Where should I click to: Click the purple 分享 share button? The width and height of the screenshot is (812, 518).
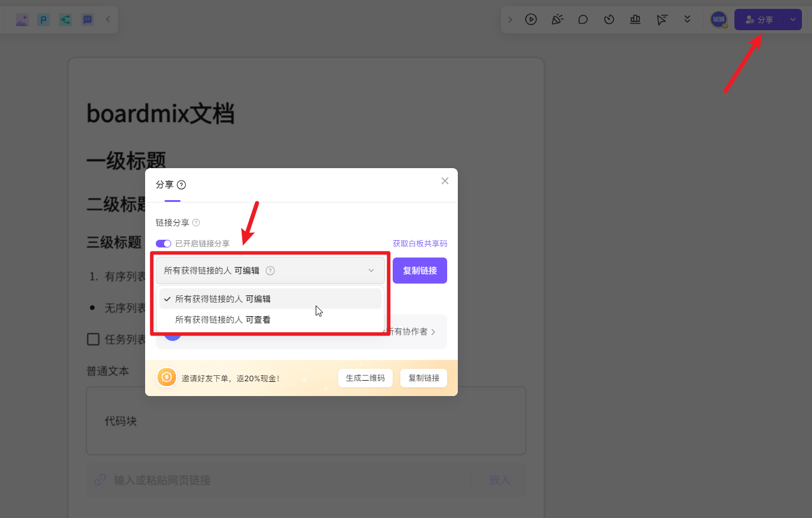click(x=760, y=20)
